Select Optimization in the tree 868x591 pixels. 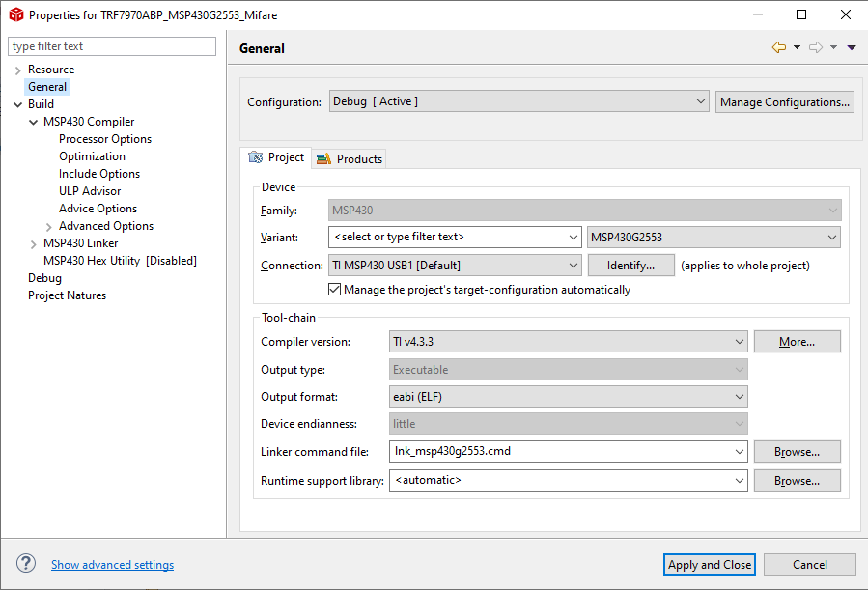pyautogui.click(x=92, y=156)
